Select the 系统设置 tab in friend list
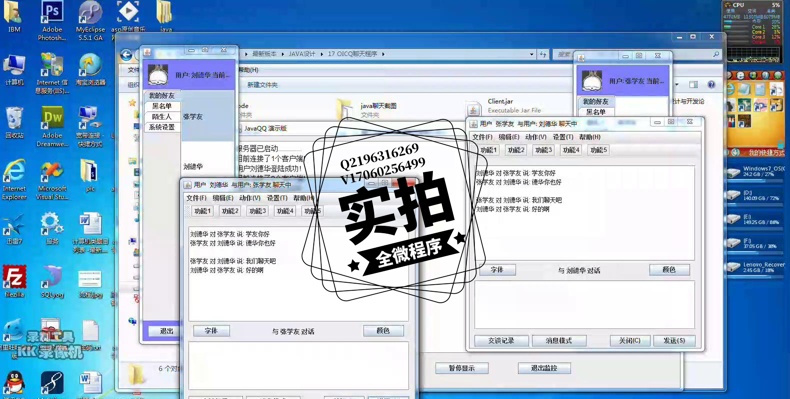The width and height of the screenshot is (790, 399). point(162,127)
